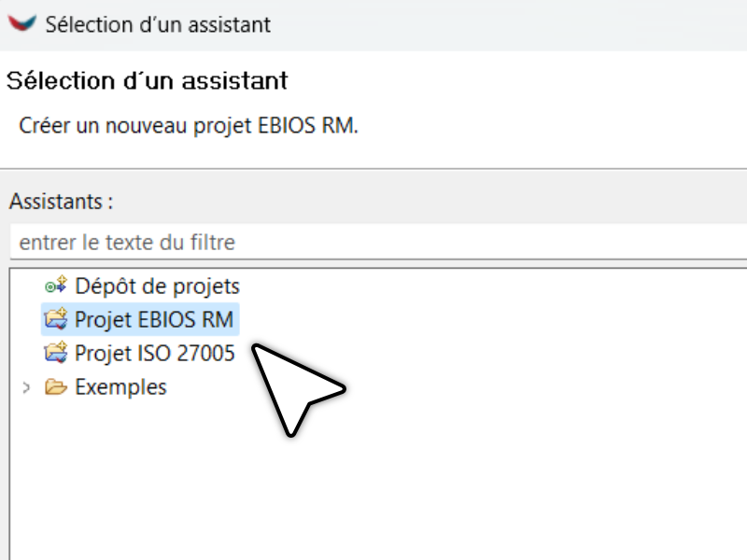Click the 'entrer le texte du filtre' placeholder
The width and height of the screenshot is (747, 560).
(x=127, y=243)
